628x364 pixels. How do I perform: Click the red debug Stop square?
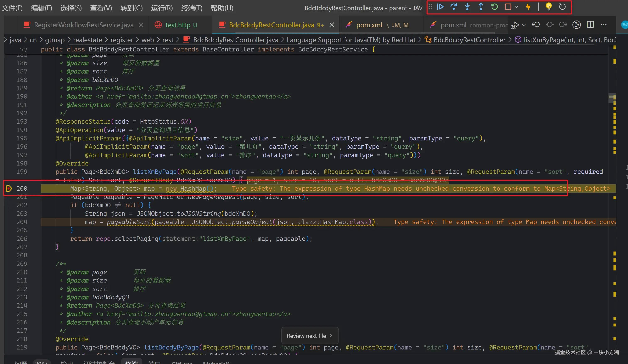(x=508, y=7)
